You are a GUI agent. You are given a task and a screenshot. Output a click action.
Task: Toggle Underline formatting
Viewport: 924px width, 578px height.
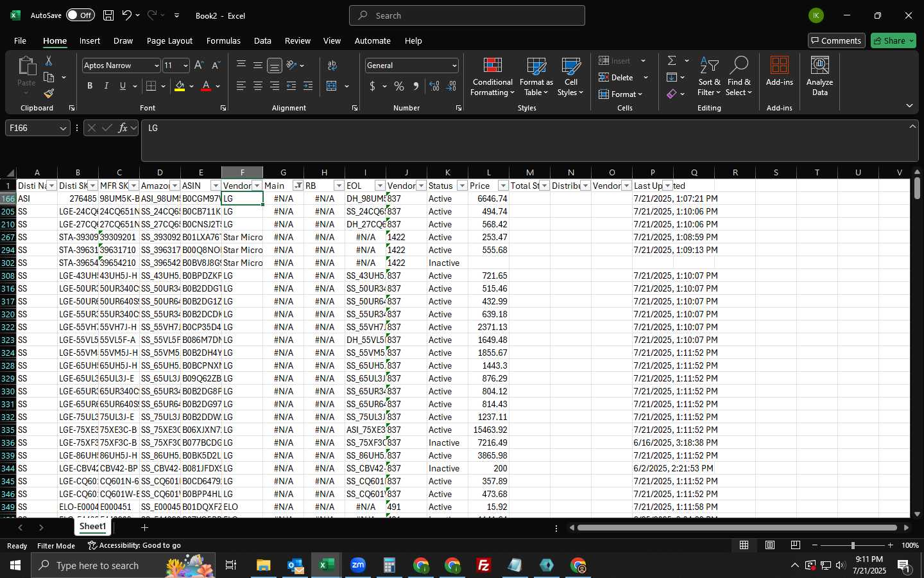pyautogui.click(x=123, y=86)
